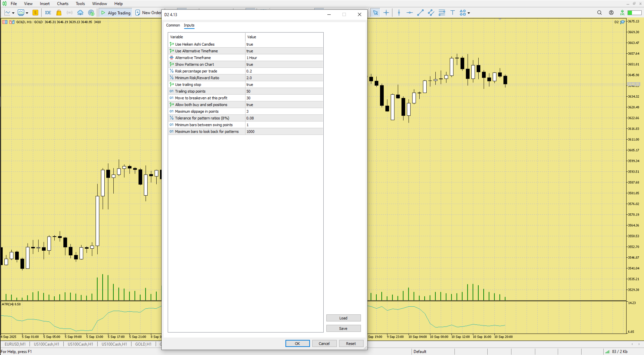Open the indicators list icon
This screenshot has width=644, height=355.
click(x=21, y=13)
